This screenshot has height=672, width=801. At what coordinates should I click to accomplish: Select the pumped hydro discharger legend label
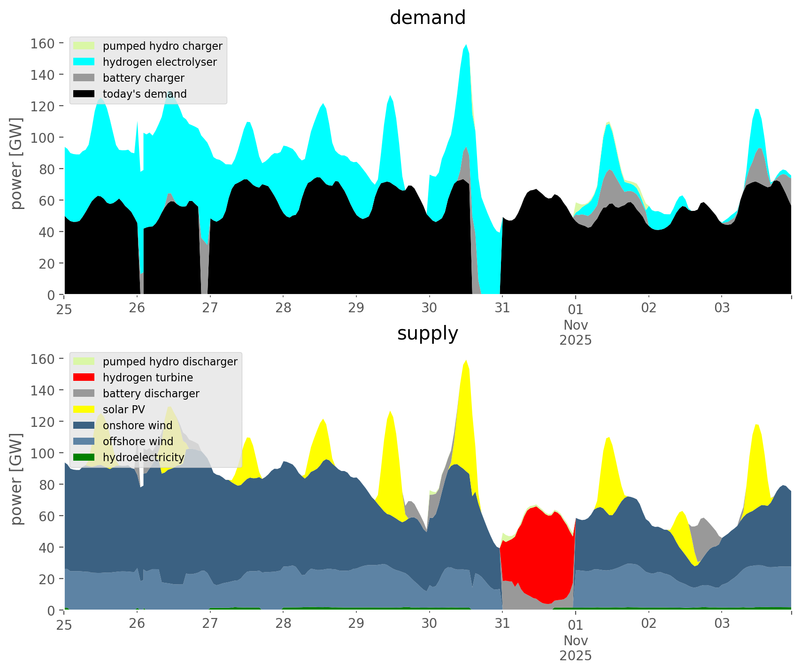pyautogui.click(x=170, y=362)
